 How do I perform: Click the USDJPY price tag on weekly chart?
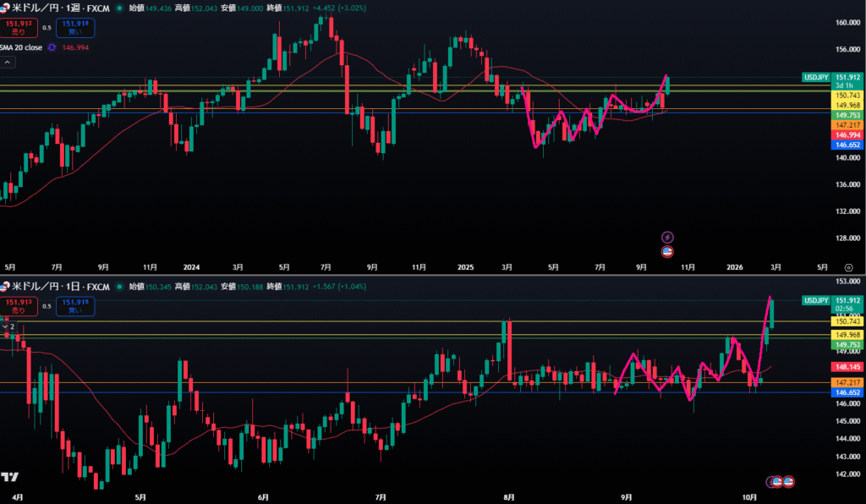tap(816, 77)
